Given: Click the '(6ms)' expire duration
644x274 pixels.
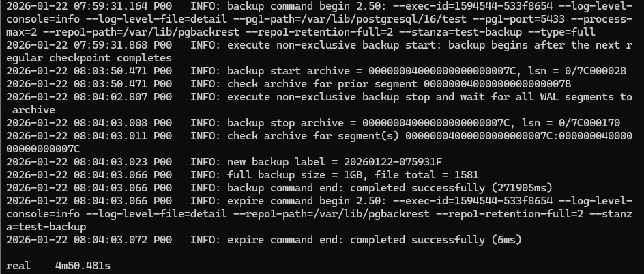Looking at the screenshot, I should tap(493, 239).
